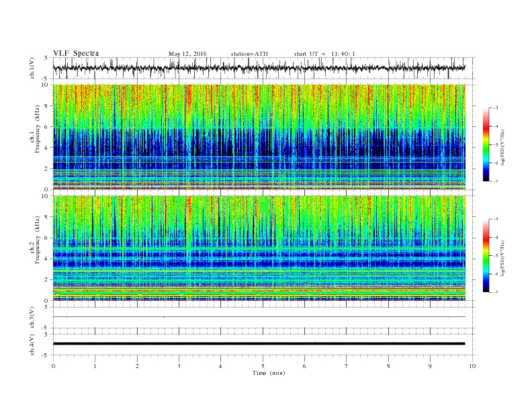Click the "ch.3(V)" axis label
Image resolution: width=532 pixels, height=411 pixels.
(32, 317)
